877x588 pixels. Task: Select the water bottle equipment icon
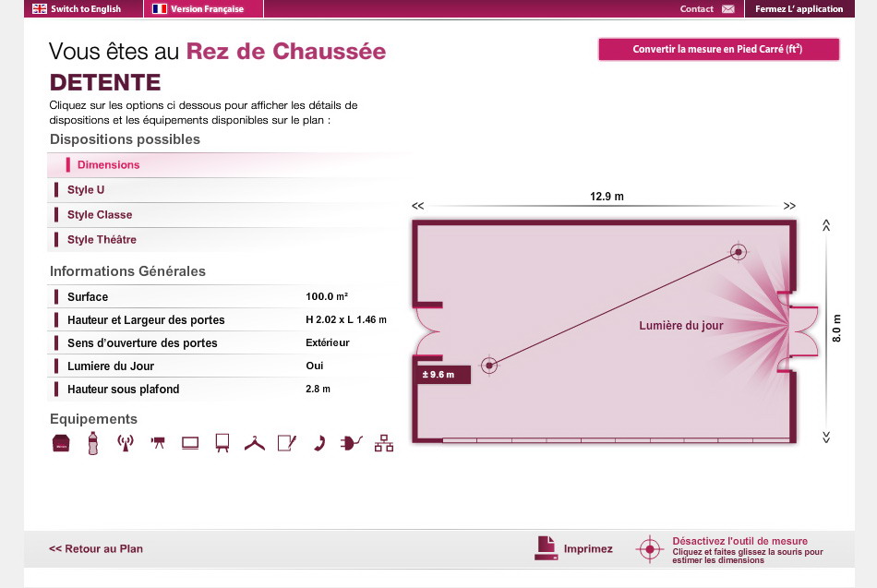click(x=93, y=443)
